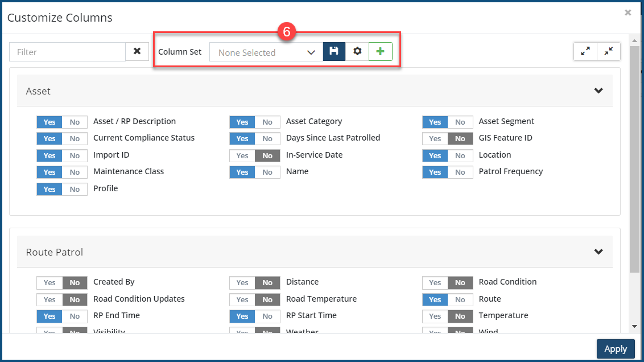This screenshot has width=644, height=362.
Task: Open column set settings gear
Action: coord(357,51)
